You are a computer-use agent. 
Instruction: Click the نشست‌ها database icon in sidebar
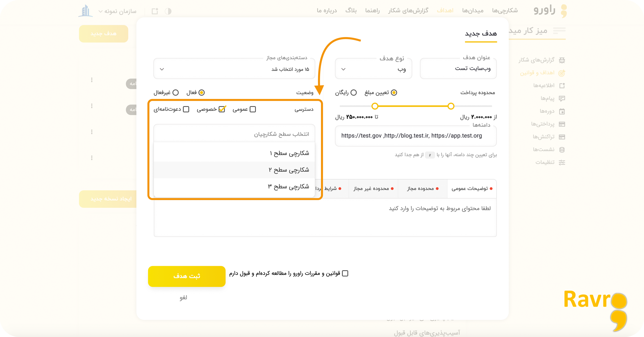(x=562, y=150)
